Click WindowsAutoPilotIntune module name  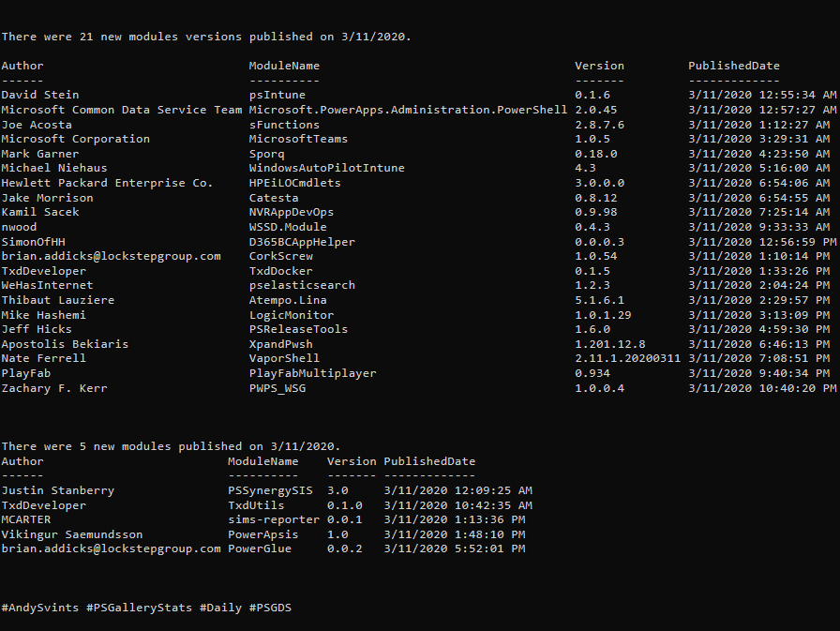pos(326,168)
